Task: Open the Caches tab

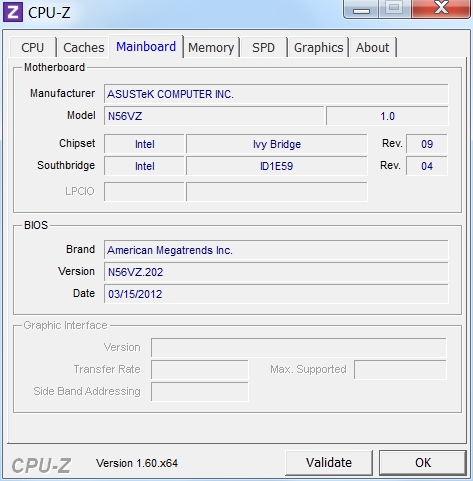Action: pyautogui.click(x=84, y=47)
